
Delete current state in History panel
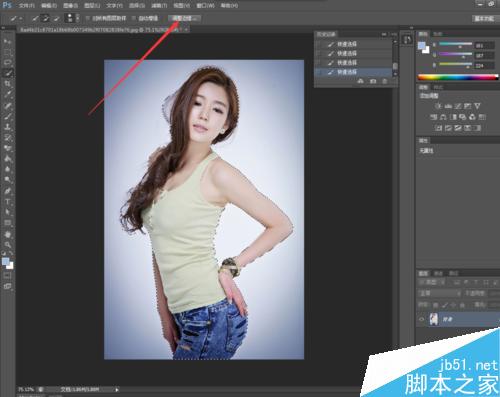(385, 81)
